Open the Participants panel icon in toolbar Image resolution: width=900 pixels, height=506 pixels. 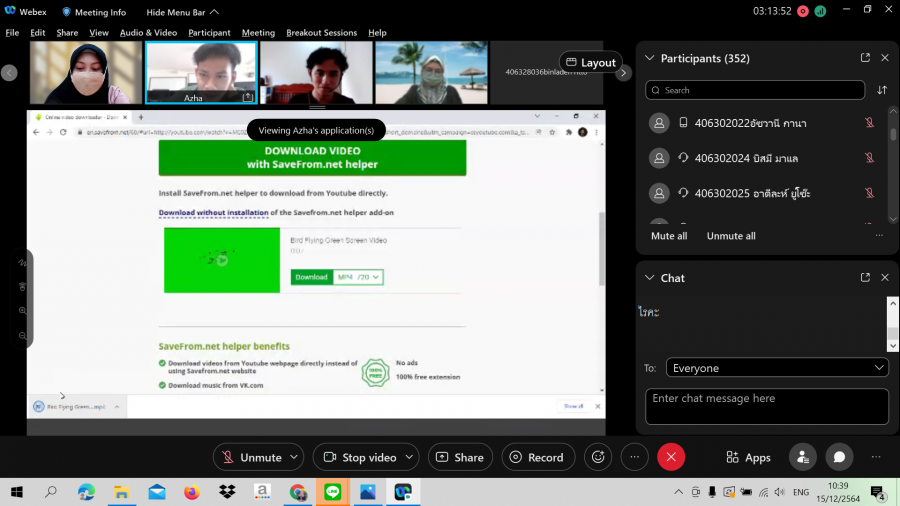point(802,457)
